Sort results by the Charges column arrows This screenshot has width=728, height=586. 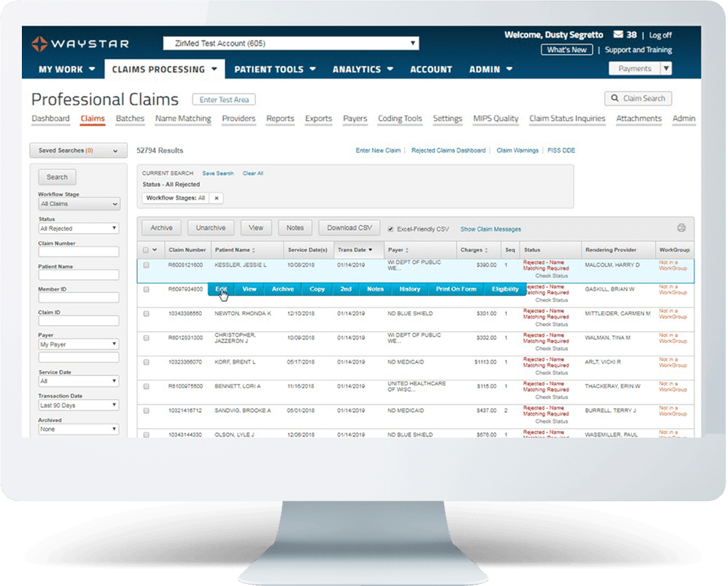(x=488, y=249)
